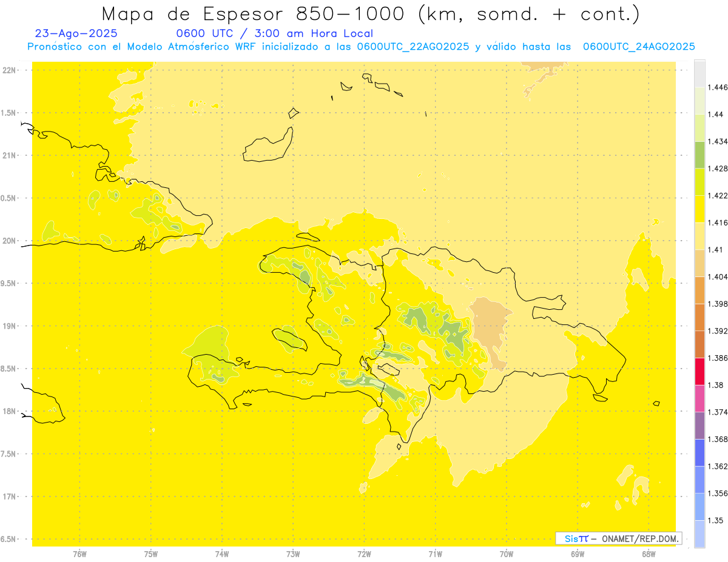Click '0600 UTC / 3:00 am Hora Local' text
Screen dimensions: 728x562
tap(274, 34)
